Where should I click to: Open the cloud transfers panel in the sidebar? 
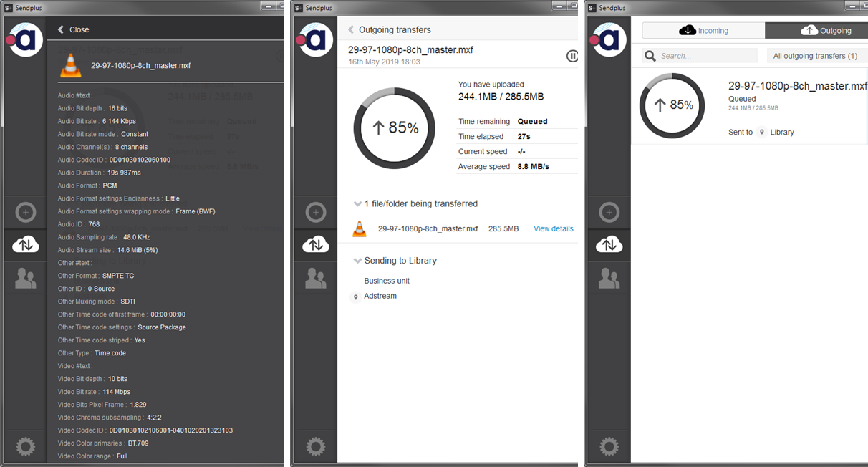tap(26, 244)
